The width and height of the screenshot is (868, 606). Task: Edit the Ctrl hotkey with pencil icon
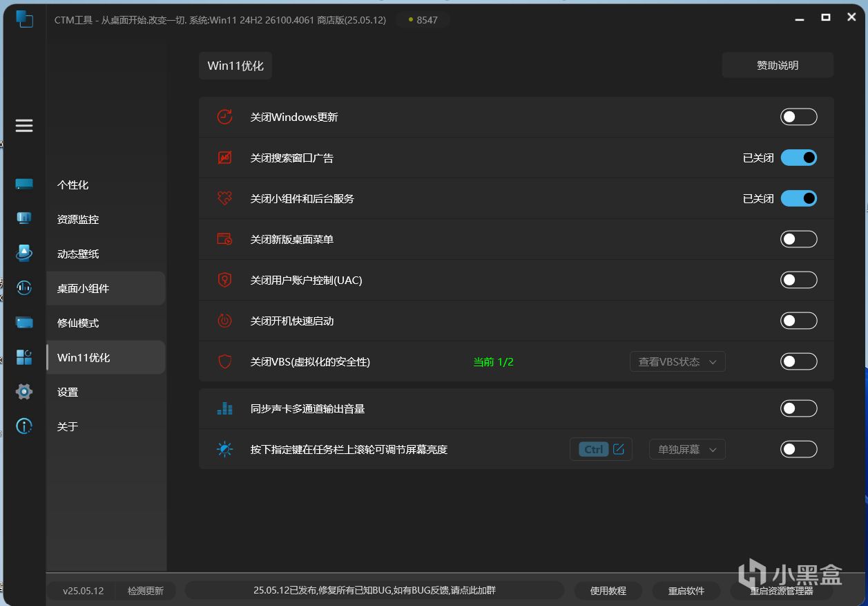click(619, 449)
